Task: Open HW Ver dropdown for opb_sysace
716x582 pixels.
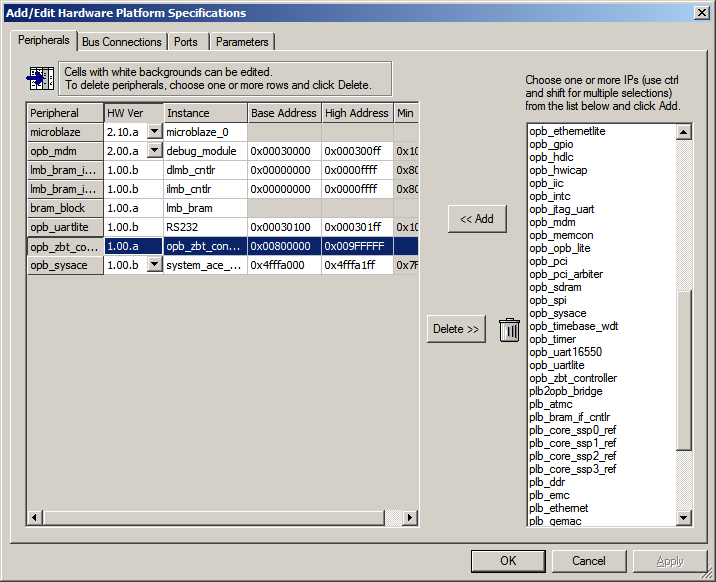Action: click(154, 265)
